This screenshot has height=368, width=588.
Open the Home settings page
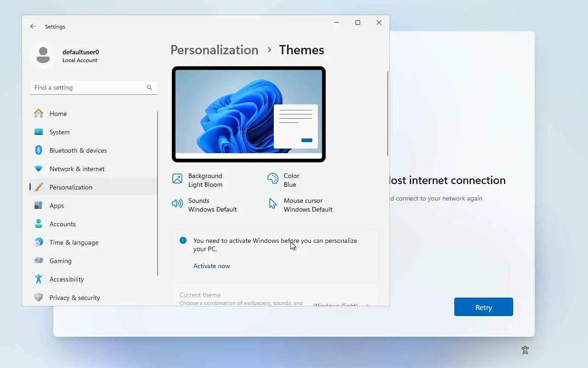pos(93,114)
